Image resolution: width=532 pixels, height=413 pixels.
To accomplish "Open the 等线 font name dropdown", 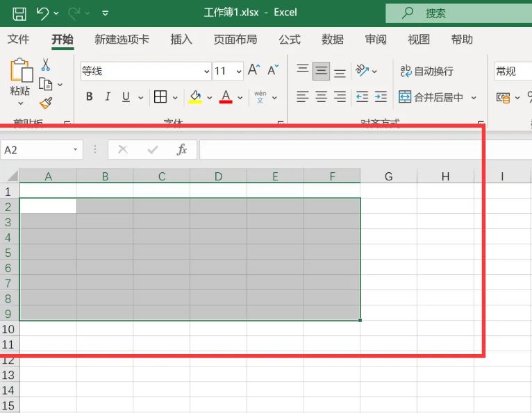I will pos(207,71).
